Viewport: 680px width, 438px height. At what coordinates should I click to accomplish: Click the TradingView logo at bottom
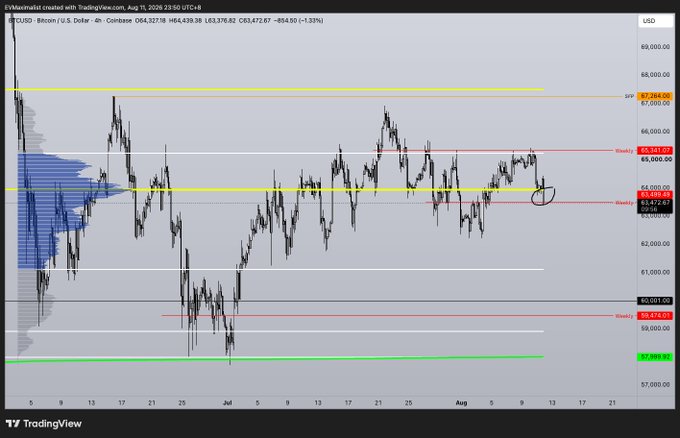44,424
